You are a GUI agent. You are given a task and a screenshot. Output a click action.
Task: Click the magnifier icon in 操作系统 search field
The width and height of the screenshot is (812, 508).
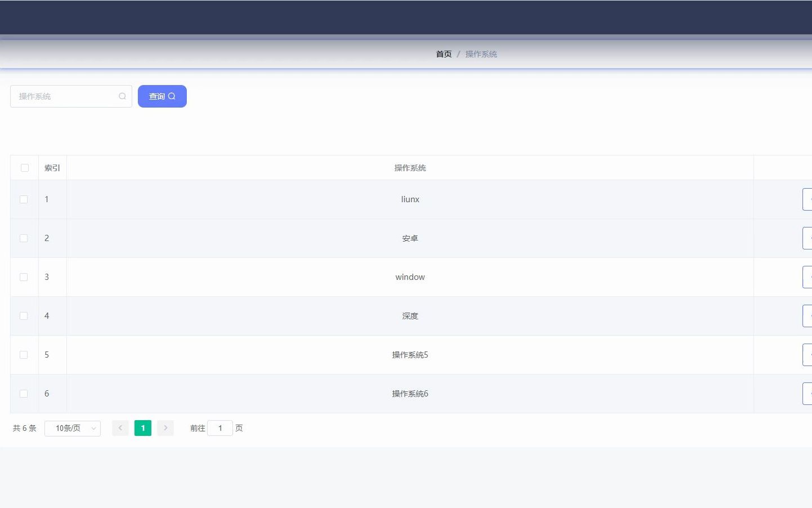pos(122,96)
